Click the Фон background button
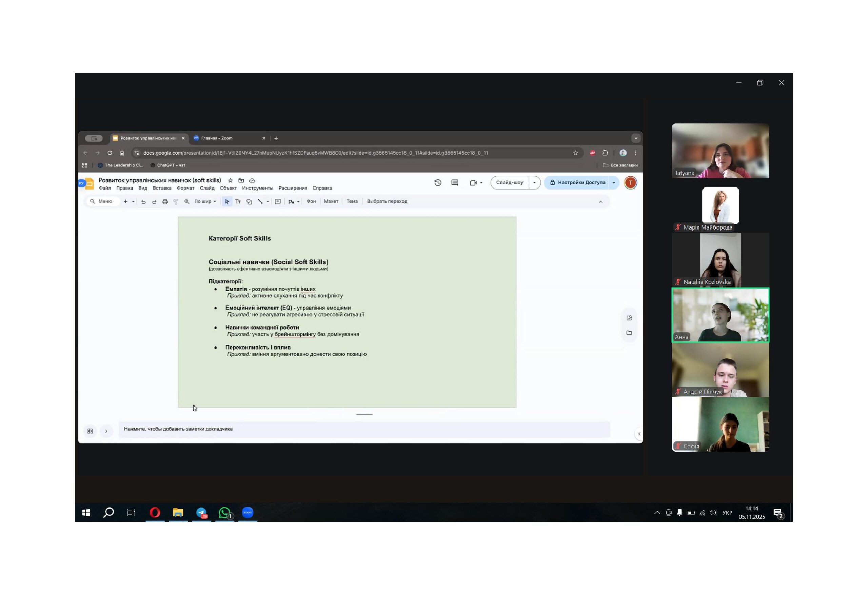The image size is (868, 614). pos(311,201)
